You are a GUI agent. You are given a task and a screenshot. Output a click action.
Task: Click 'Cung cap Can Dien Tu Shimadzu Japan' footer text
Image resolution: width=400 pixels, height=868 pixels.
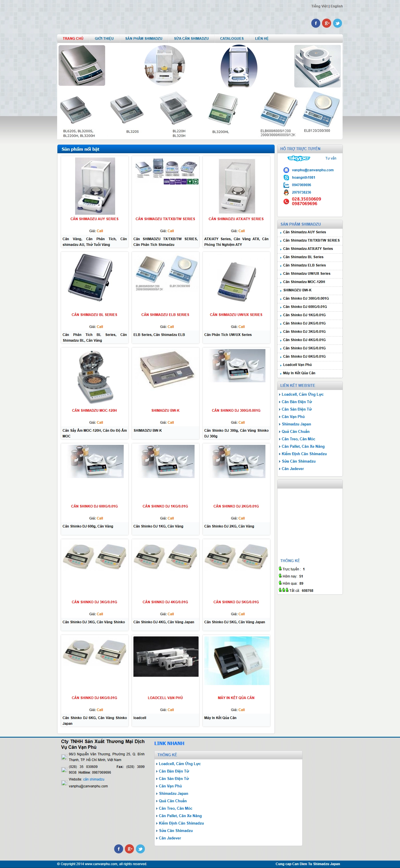pos(308,864)
